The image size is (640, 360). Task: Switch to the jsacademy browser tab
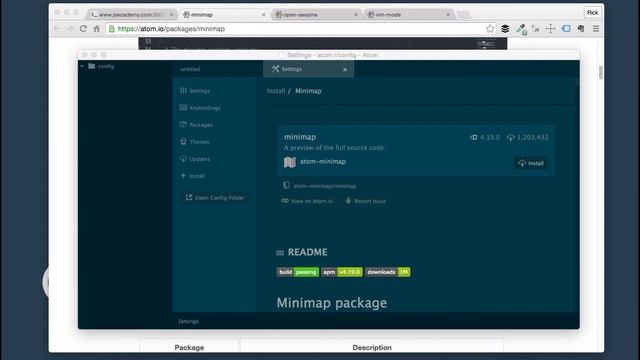coord(131,15)
